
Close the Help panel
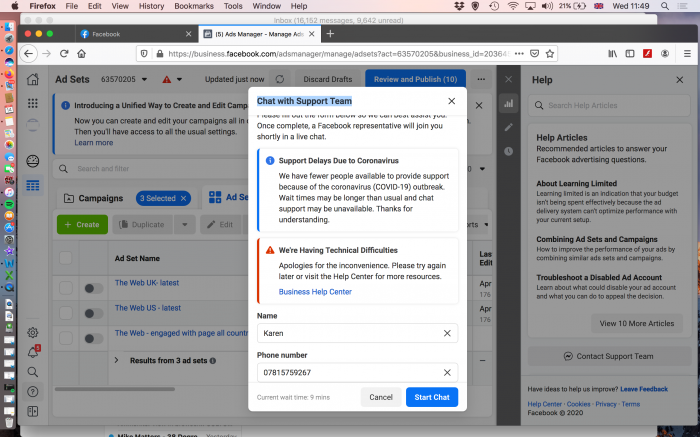point(679,80)
